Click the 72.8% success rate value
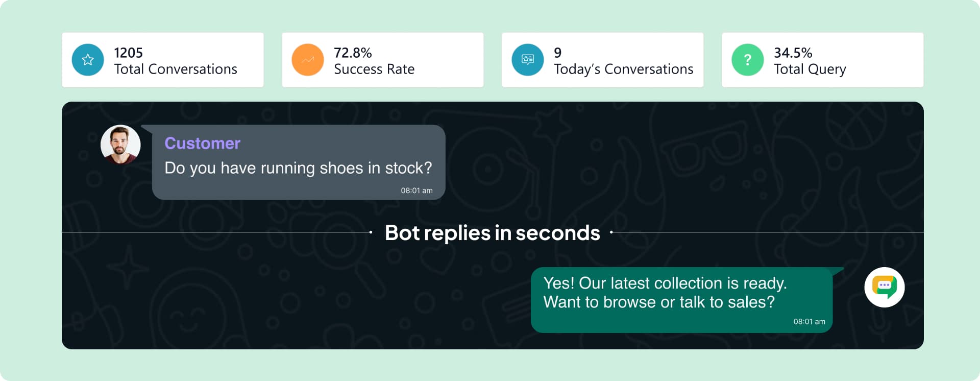980x381 pixels. point(353,53)
